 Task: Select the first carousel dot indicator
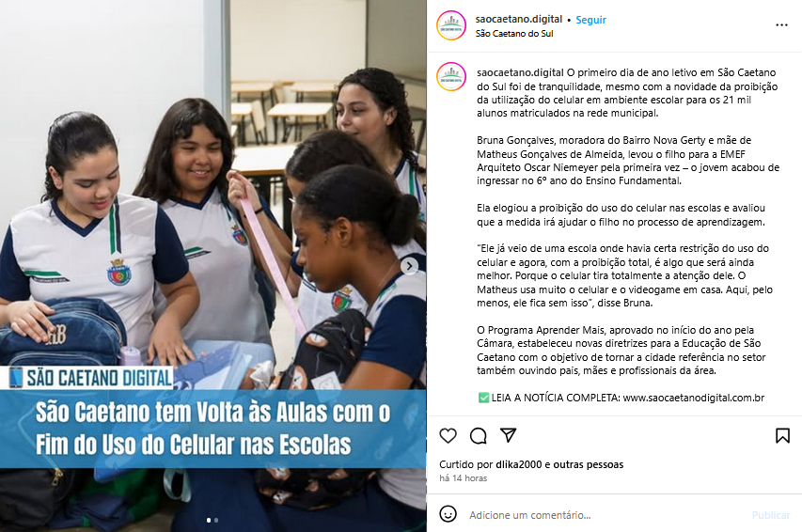[209, 520]
